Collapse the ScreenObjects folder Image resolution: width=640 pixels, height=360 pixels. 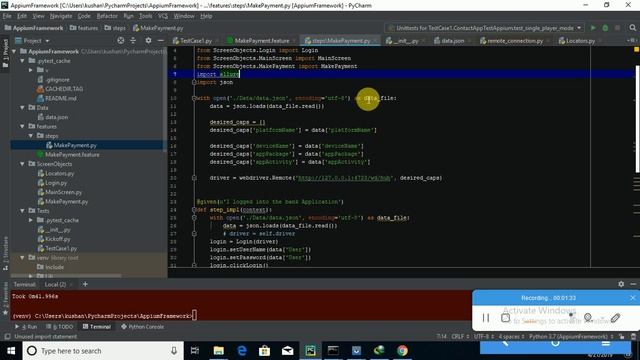(22, 164)
